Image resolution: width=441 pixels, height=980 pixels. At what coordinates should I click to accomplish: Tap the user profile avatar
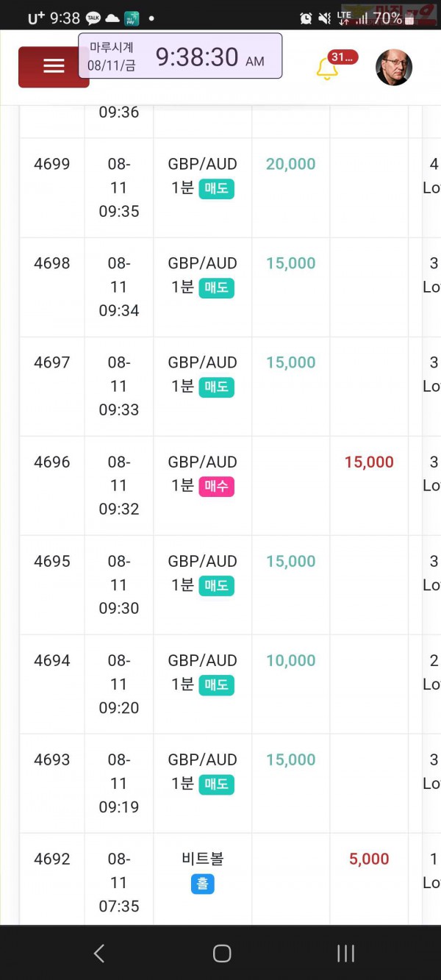tap(394, 68)
